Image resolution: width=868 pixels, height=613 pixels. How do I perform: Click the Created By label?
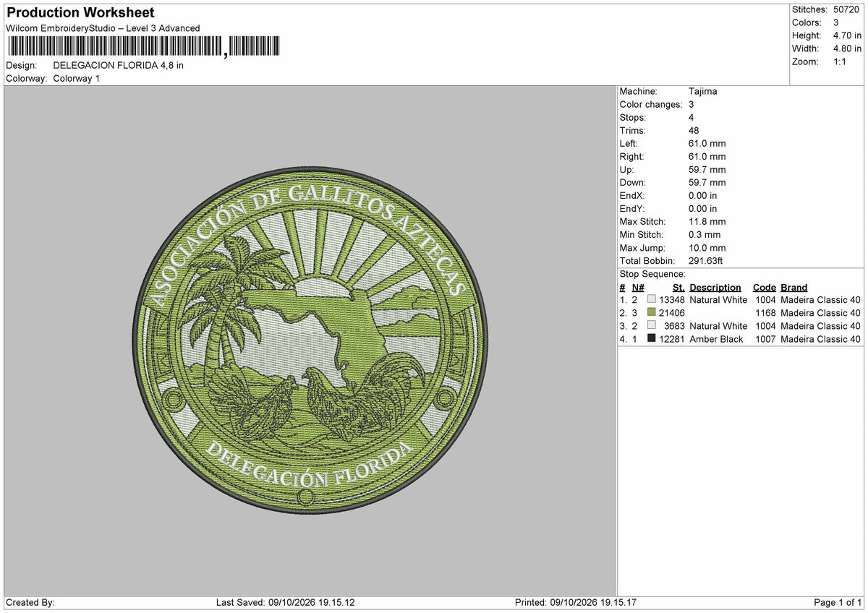[30, 603]
